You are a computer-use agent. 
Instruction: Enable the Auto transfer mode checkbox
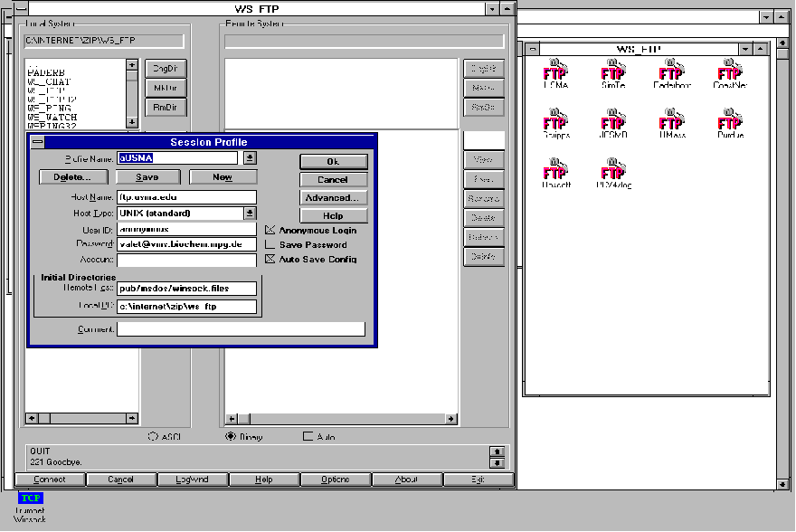coord(308,436)
